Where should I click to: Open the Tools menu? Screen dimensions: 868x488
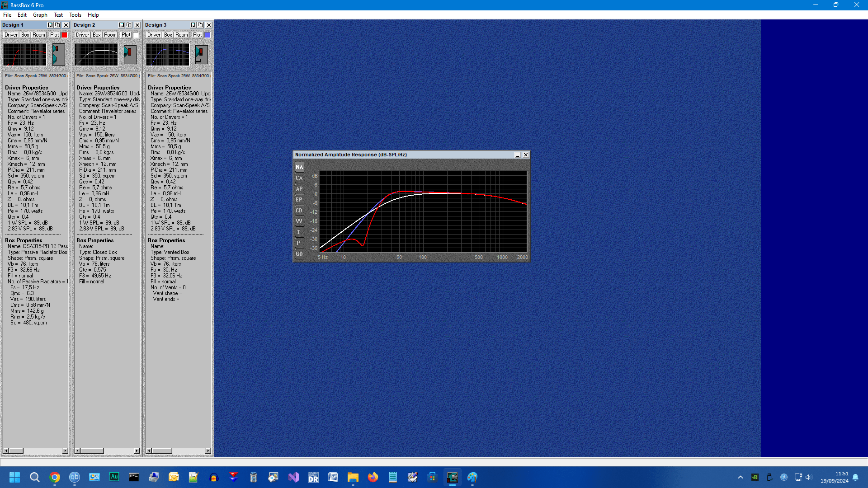(75, 15)
